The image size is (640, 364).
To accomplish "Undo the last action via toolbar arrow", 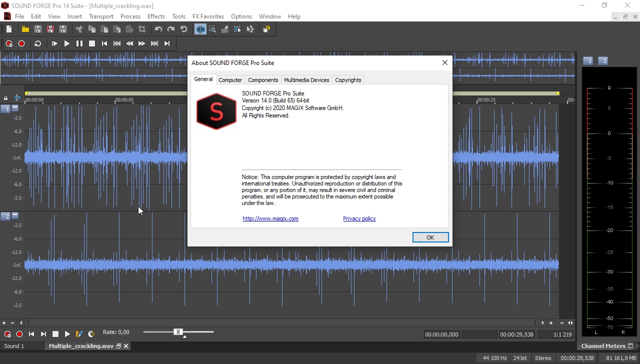I will [158, 29].
